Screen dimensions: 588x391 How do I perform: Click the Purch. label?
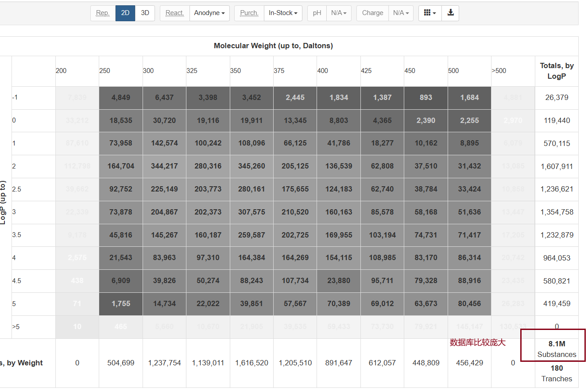(x=249, y=13)
